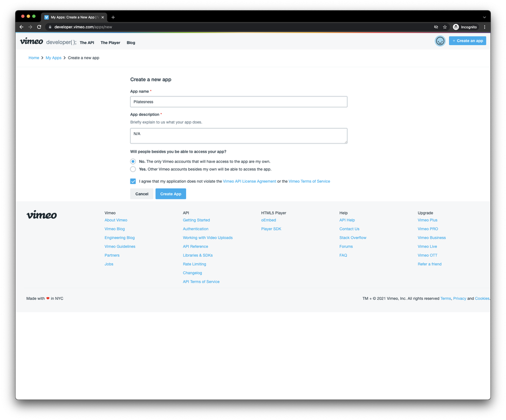Switch to the My Apps browser tab
The height and width of the screenshot is (420, 506).
click(73, 17)
